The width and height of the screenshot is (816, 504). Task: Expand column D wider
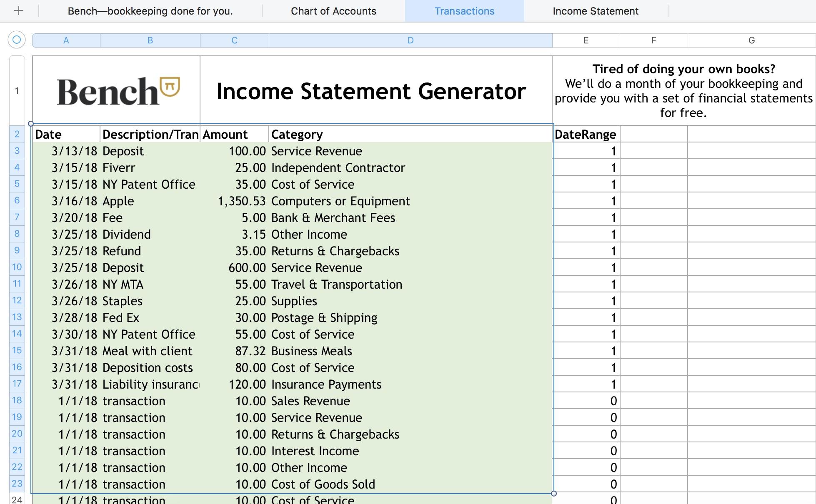coord(553,40)
